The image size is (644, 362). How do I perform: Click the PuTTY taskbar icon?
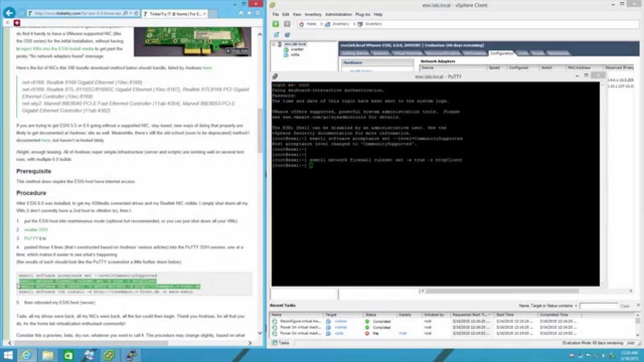pos(132,355)
